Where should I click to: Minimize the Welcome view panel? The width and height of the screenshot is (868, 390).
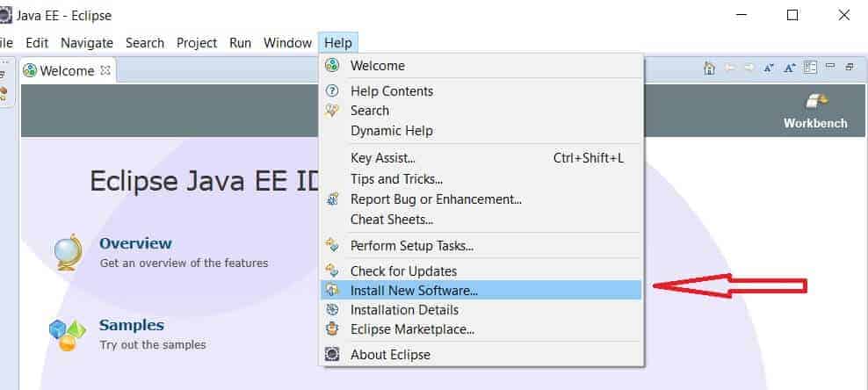pyautogui.click(x=830, y=66)
